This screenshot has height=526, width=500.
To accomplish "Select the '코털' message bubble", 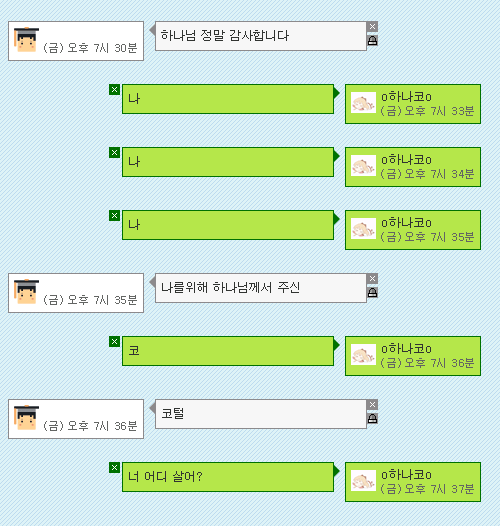I will (261, 414).
